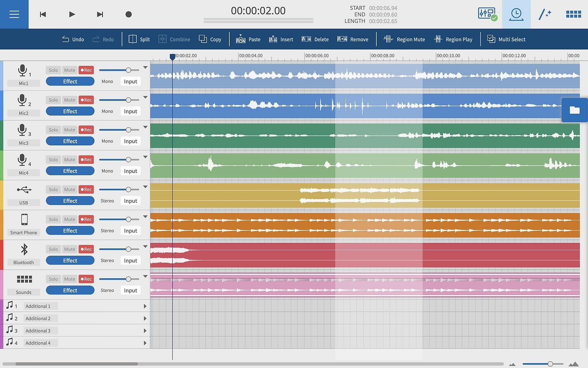This screenshot has width=588, height=368.
Task: Expand the Additional 3 track
Action: 145,331
